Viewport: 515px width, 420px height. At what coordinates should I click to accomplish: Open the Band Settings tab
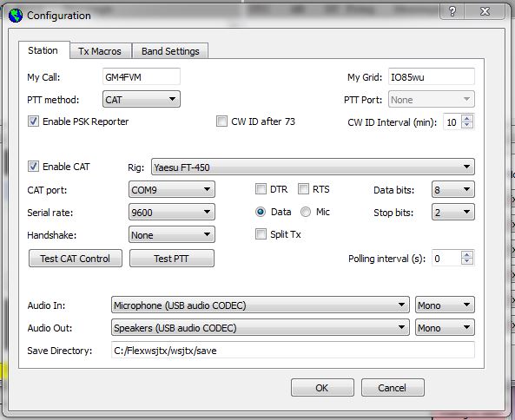(170, 51)
